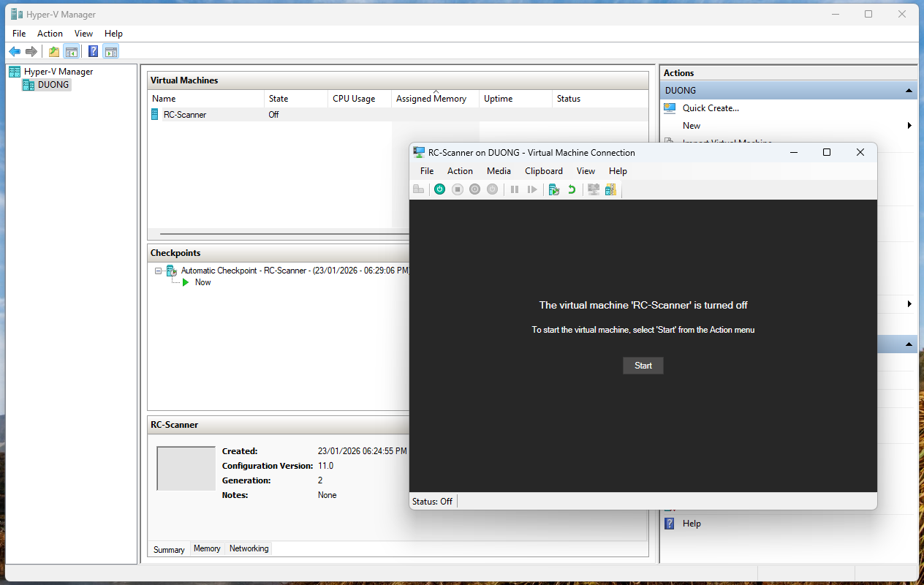Click the Shut Down icon in VM toolbar
This screenshot has width=924, height=585.
click(x=475, y=189)
